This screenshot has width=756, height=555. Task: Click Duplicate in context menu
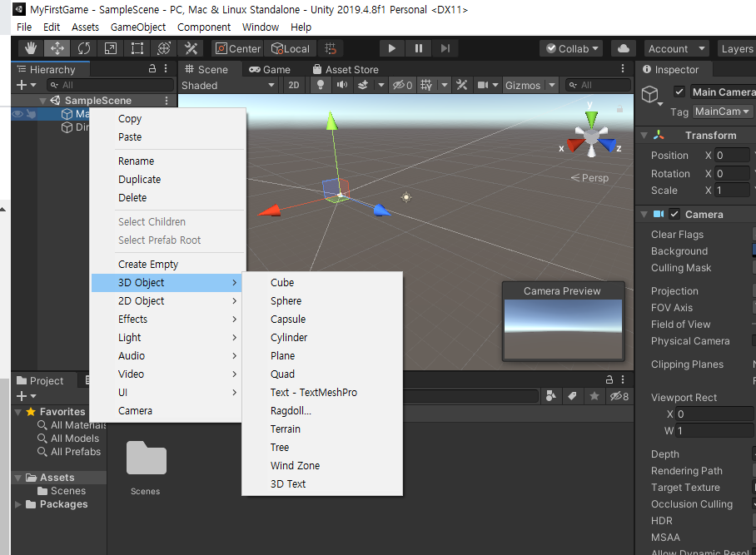(x=167, y=179)
